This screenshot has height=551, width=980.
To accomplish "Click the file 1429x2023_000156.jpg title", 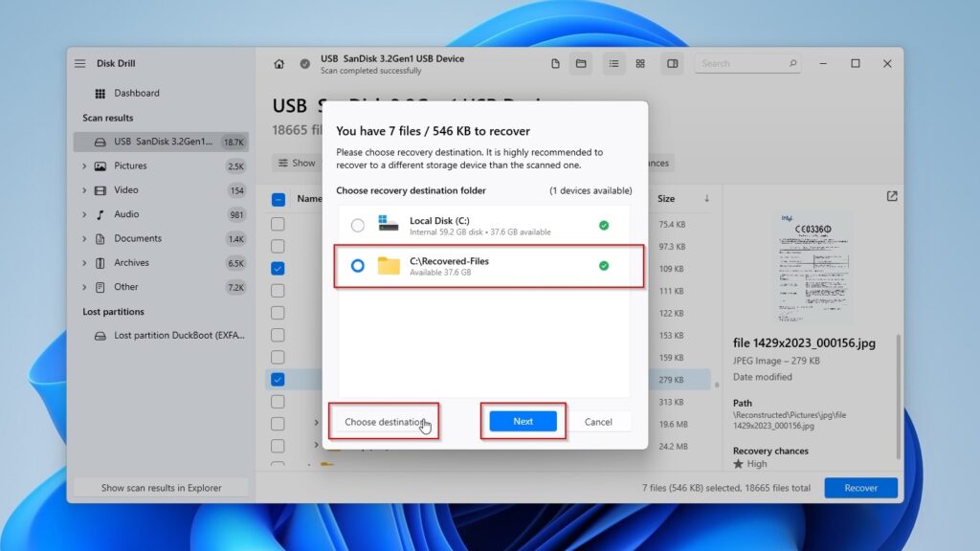I will (x=804, y=343).
